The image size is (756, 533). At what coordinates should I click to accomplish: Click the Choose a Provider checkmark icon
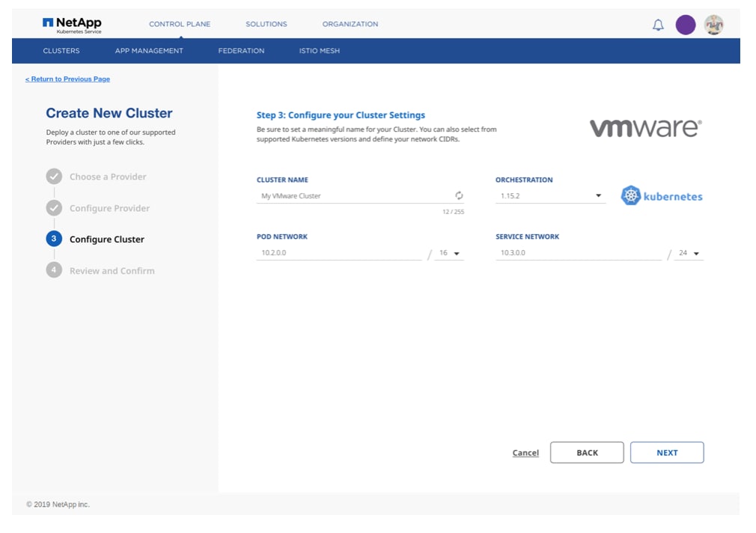(54, 177)
